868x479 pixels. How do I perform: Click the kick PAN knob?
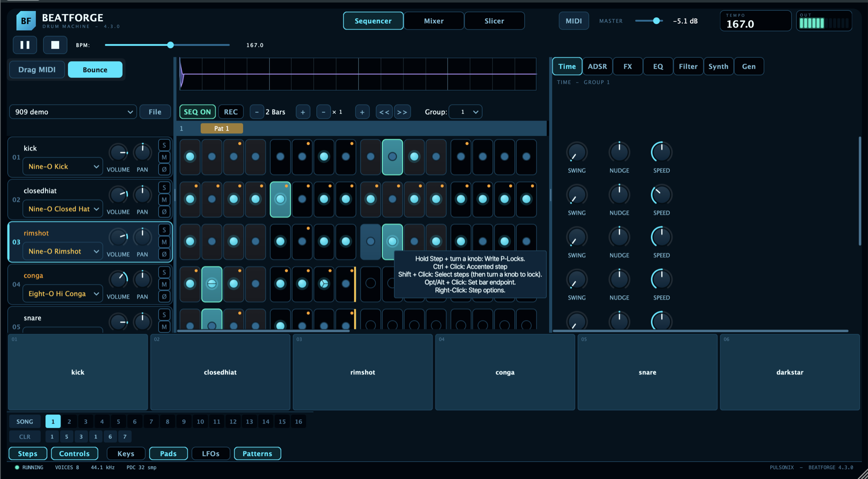click(142, 152)
